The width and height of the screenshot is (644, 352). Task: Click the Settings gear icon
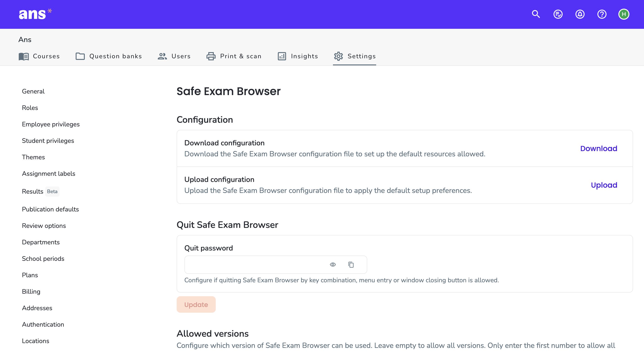[x=338, y=56]
